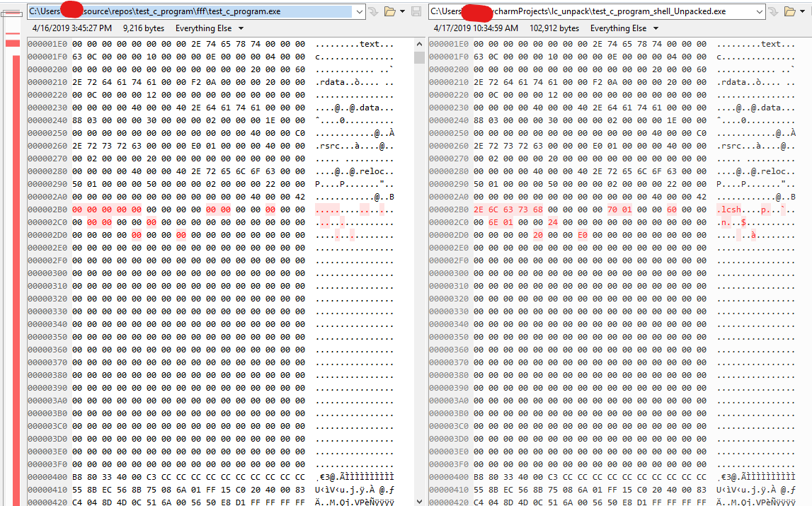
Task: Click the '9,216 bytes' file size text
Action: point(144,28)
